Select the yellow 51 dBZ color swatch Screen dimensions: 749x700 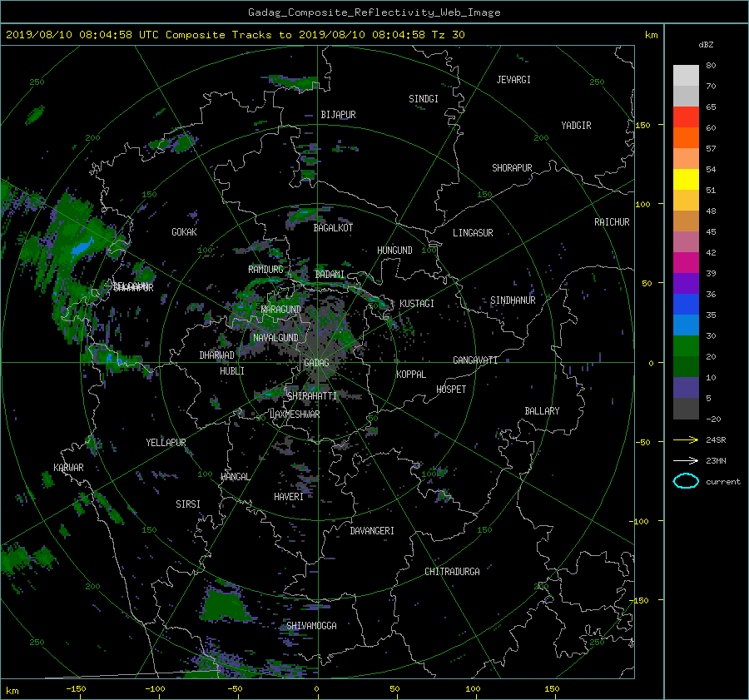[686, 179]
